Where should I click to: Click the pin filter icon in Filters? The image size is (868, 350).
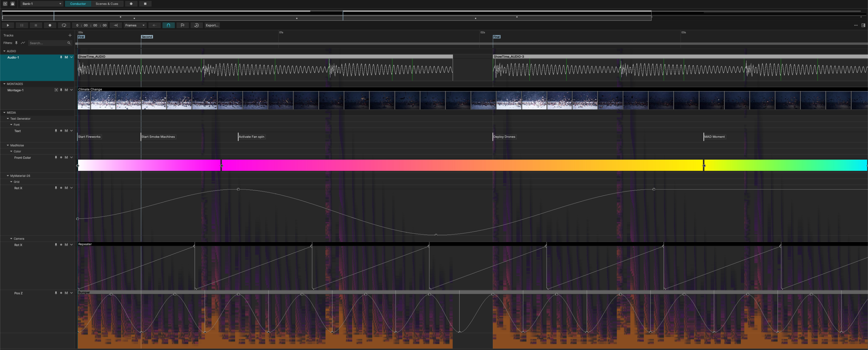pos(16,43)
